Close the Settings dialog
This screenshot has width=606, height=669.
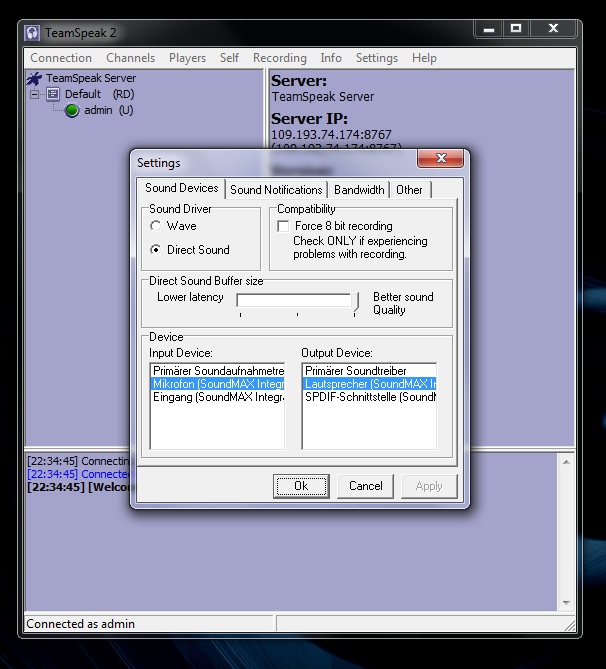point(441,158)
